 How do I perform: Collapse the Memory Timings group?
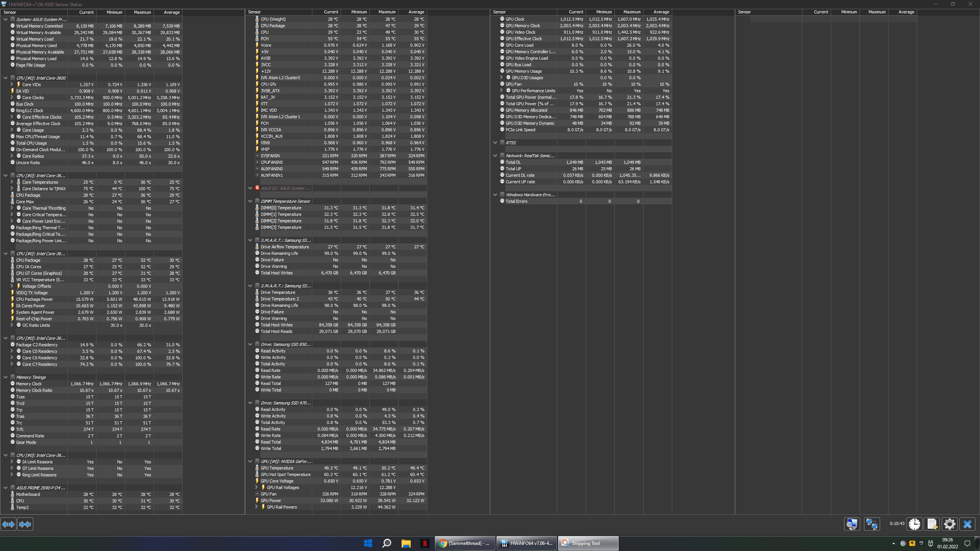tap(5, 377)
